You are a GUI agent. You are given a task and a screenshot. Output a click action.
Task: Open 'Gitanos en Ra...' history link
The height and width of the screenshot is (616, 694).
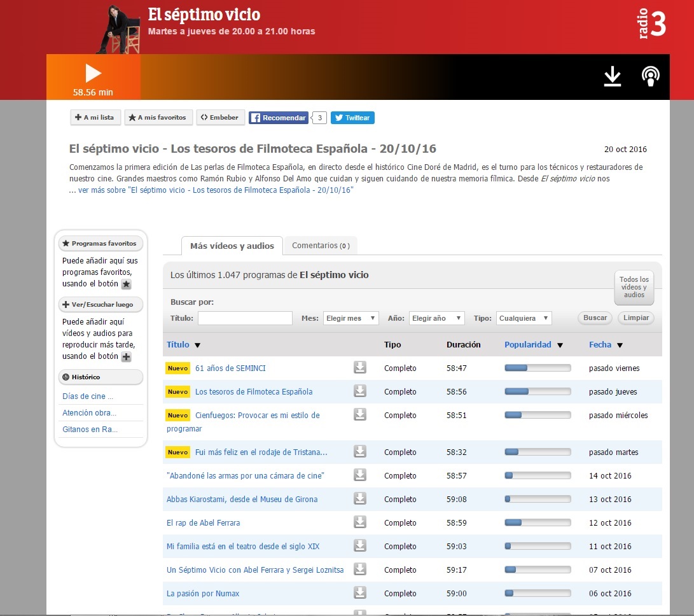(x=90, y=429)
